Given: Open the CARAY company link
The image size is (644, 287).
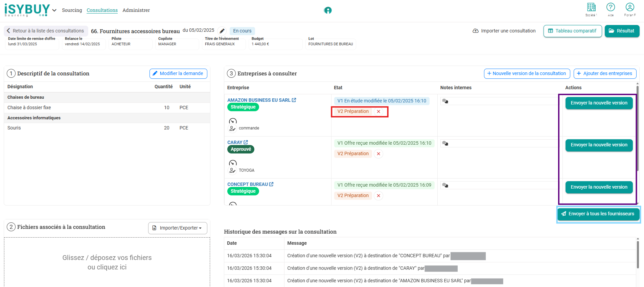Looking at the screenshot, I should [235, 142].
